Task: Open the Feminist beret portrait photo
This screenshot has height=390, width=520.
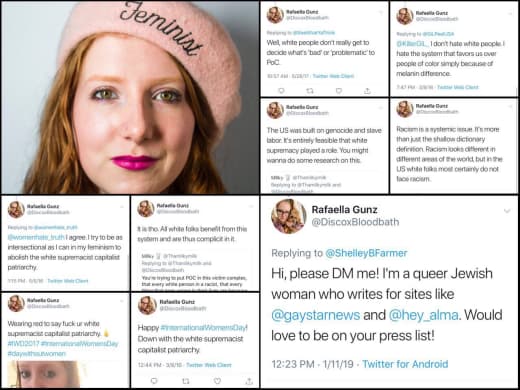Action: [130, 97]
